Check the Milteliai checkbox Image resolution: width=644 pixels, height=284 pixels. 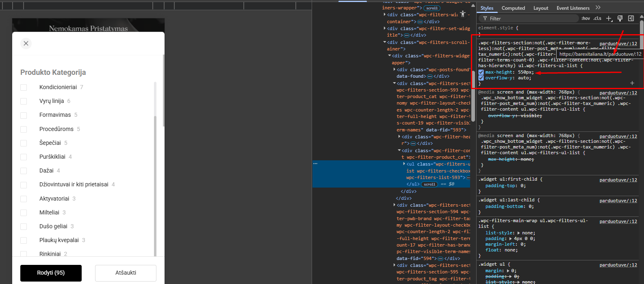click(x=24, y=212)
